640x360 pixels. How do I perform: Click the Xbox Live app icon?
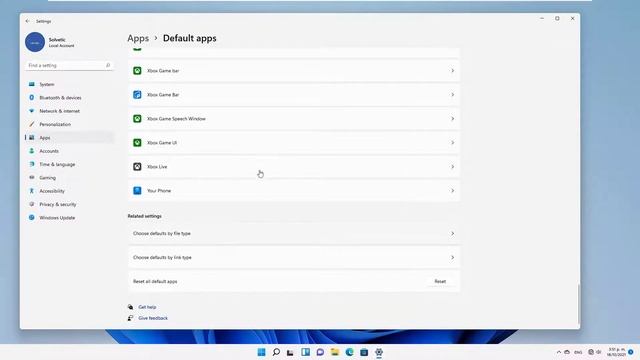[137, 167]
